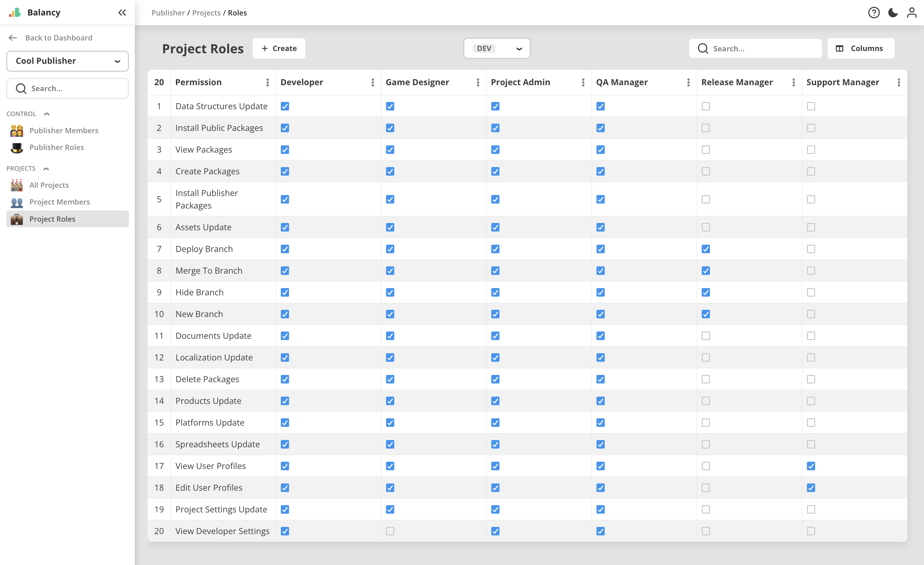The width and height of the screenshot is (924, 565).
Task: Open the QA Manager column options menu
Action: (688, 82)
